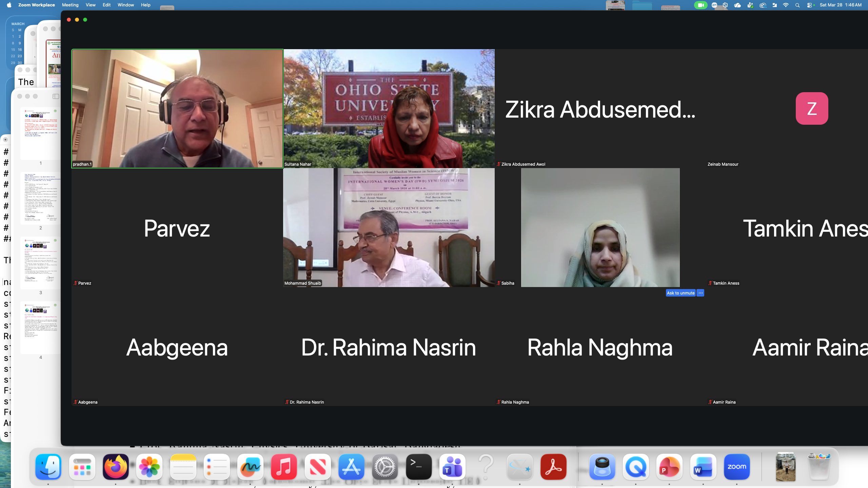Click Sultana Nahar's video tile
The height and width of the screenshot is (488, 868).
(x=389, y=108)
